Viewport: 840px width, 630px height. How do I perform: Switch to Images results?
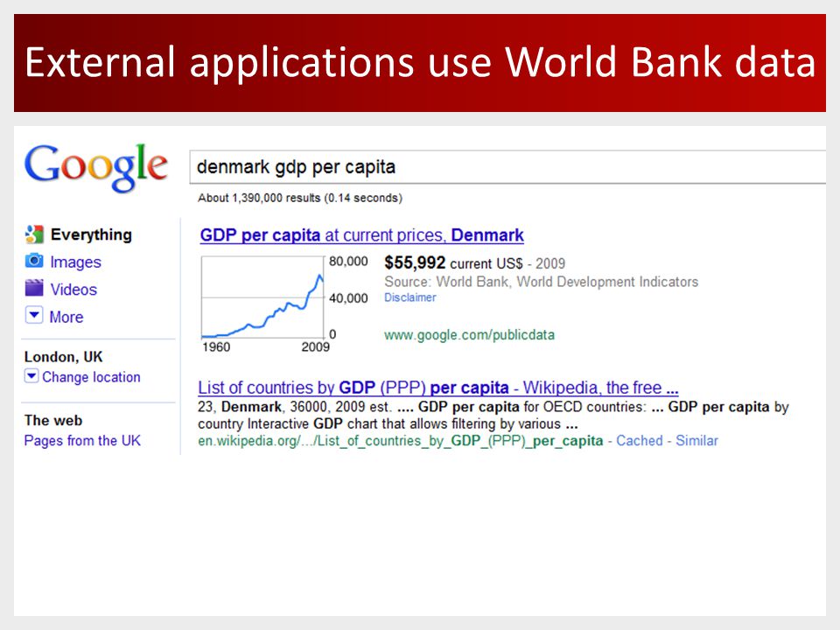click(x=75, y=262)
